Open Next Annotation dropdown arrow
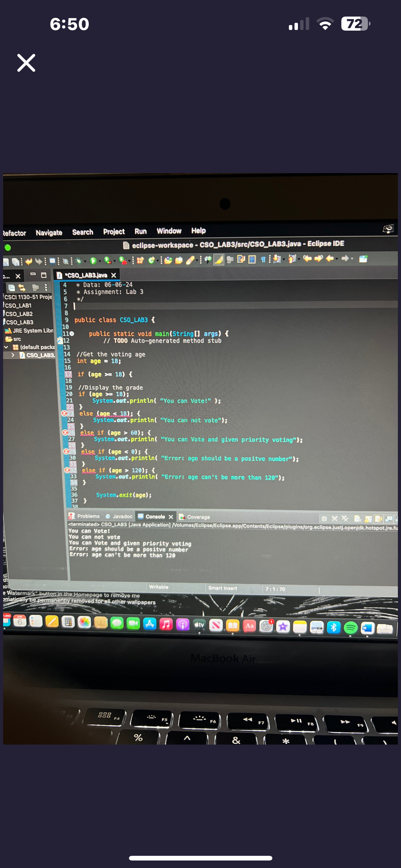Screen dimensions: 401x868 pyautogui.click(x=284, y=259)
